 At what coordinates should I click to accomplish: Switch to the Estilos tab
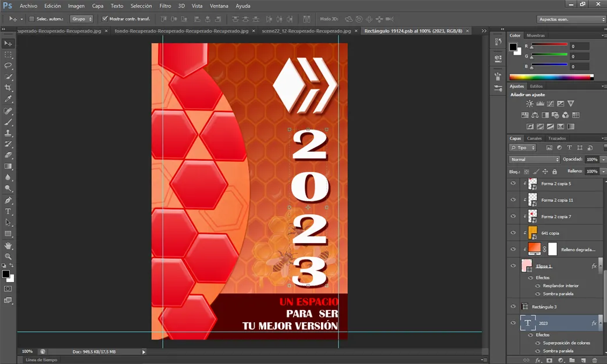(x=536, y=87)
